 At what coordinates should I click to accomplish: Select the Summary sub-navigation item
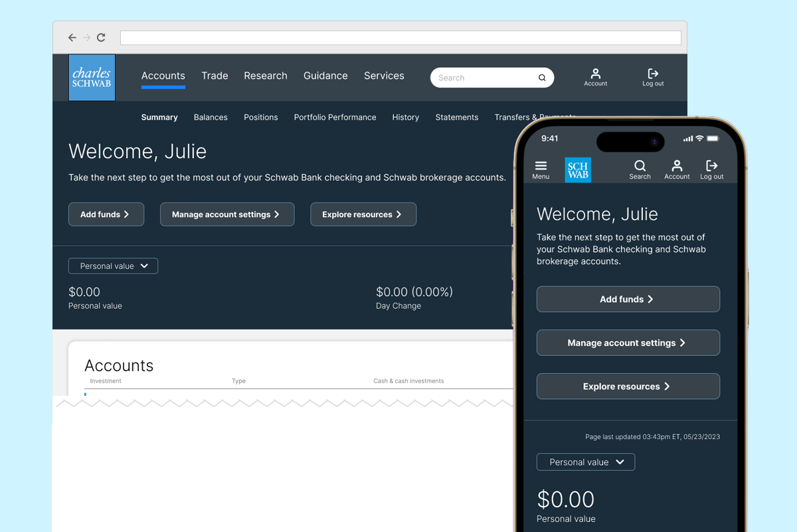159,118
